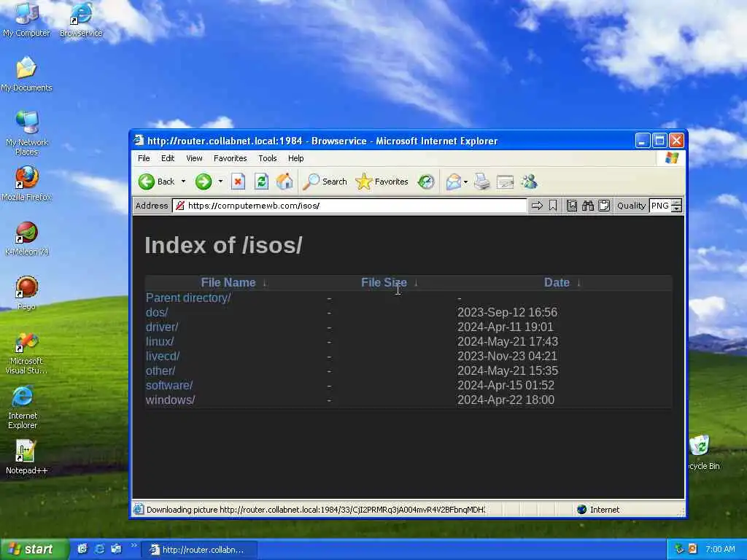The width and height of the screenshot is (747, 560).
Task: Click the Notepad++ desktop icon
Action: click(x=26, y=457)
